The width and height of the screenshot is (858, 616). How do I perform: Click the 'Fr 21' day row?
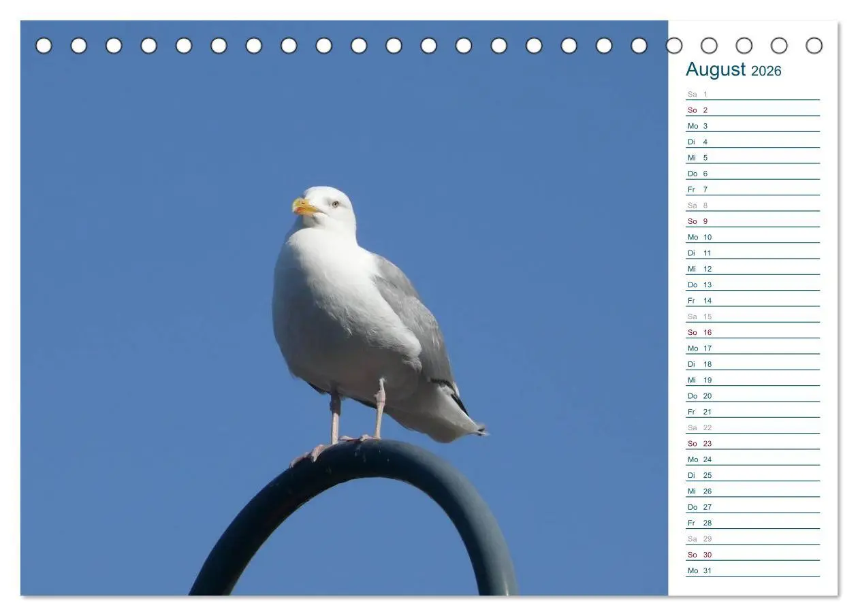pyautogui.click(x=752, y=412)
